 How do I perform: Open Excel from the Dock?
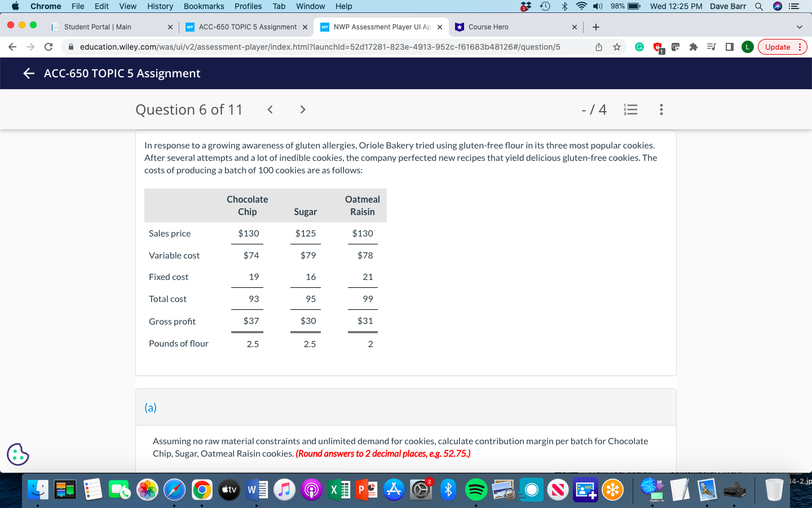coord(339,490)
